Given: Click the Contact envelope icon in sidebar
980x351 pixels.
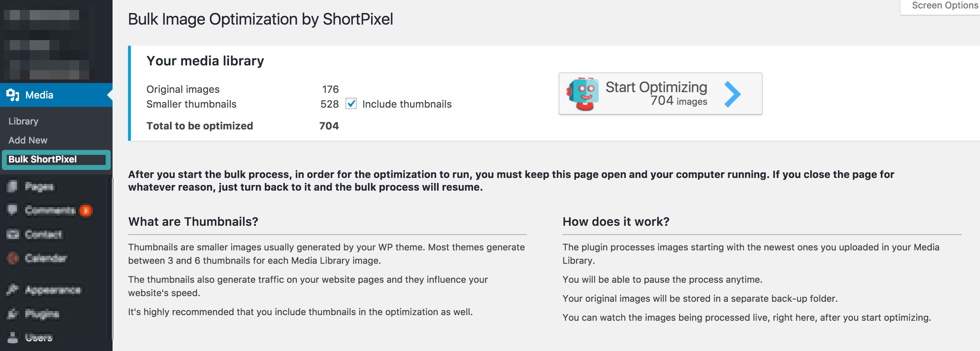Looking at the screenshot, I should tap(12, 234).
